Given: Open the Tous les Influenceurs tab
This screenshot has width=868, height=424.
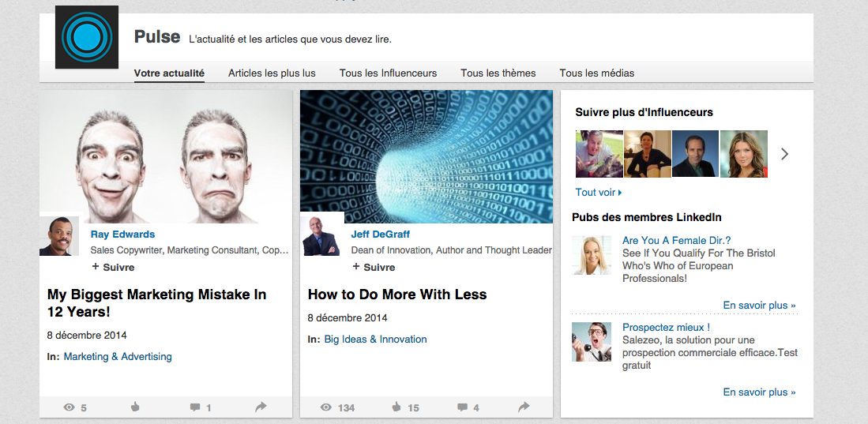Looking at the screenshot, I should pyautogui.click(x=388, y=73).
